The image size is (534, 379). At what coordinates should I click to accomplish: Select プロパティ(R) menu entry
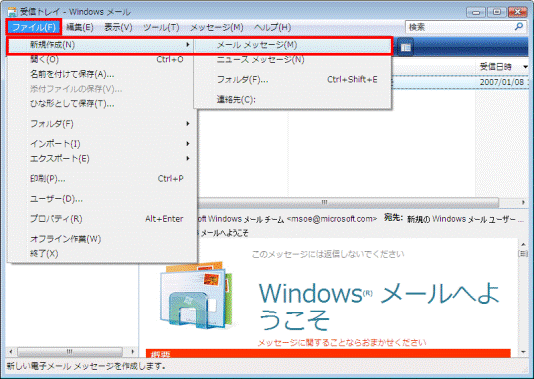(102, 219)
